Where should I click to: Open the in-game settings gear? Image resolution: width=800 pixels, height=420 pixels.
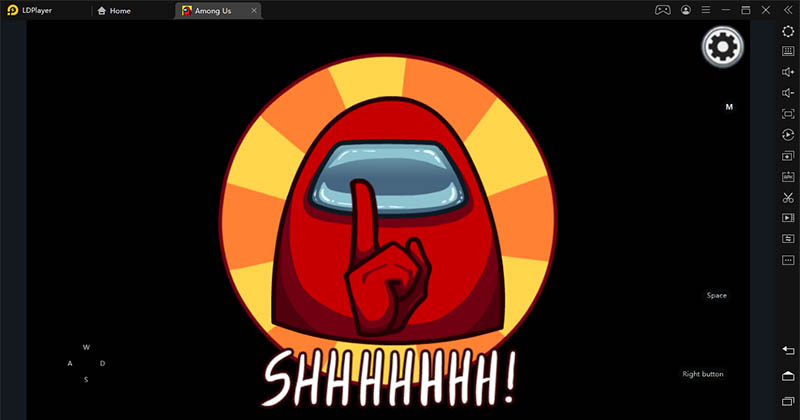click(x=722, y=47)
